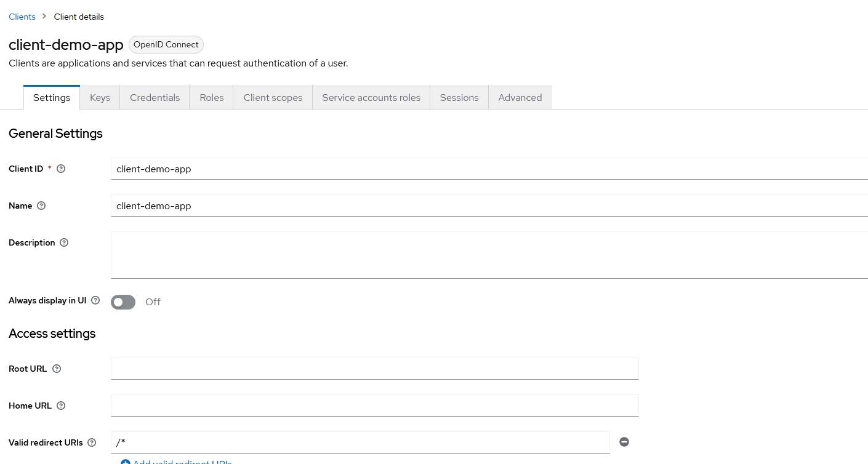Enable the Always display in UI toggle

tap(123, 302)
